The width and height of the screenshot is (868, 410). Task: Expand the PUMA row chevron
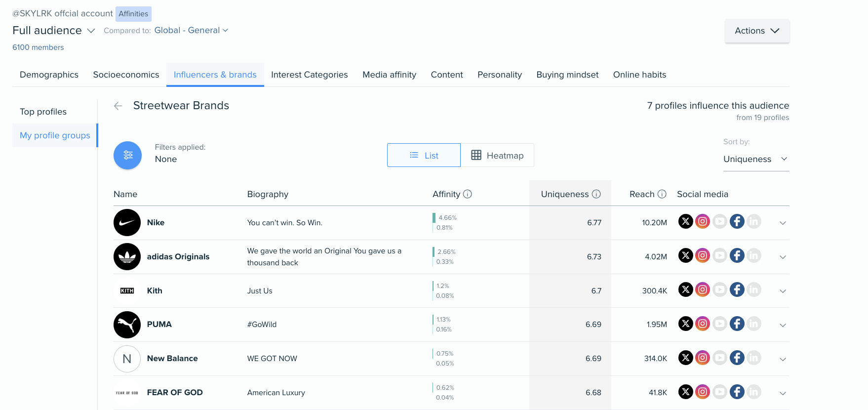pyautogui.click(x=783, y=325)
